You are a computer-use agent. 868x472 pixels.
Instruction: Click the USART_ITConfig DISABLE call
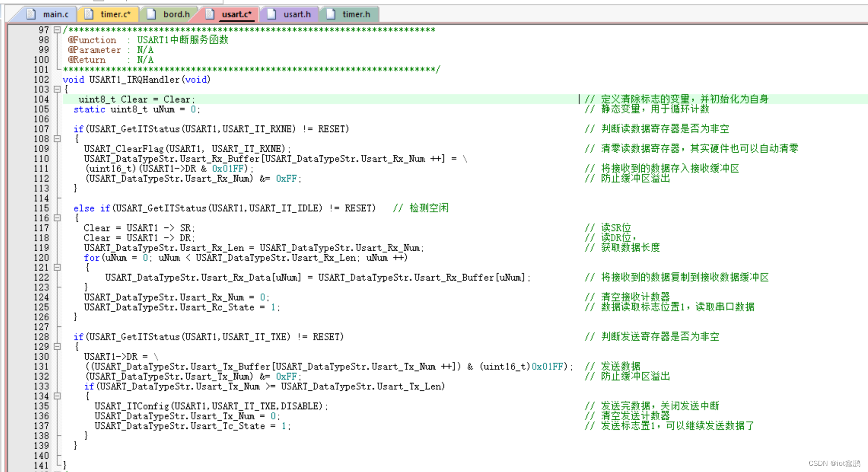point(211,406)
